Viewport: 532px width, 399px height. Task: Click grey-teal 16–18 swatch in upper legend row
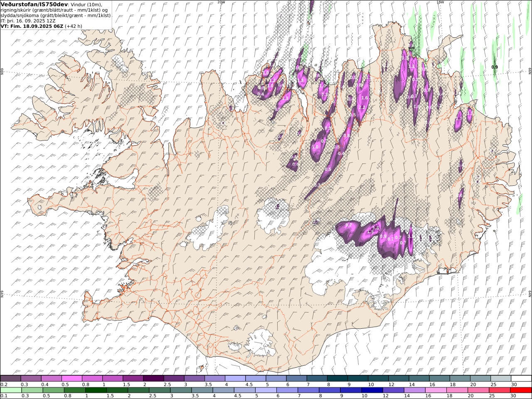(x=440, y=379)
